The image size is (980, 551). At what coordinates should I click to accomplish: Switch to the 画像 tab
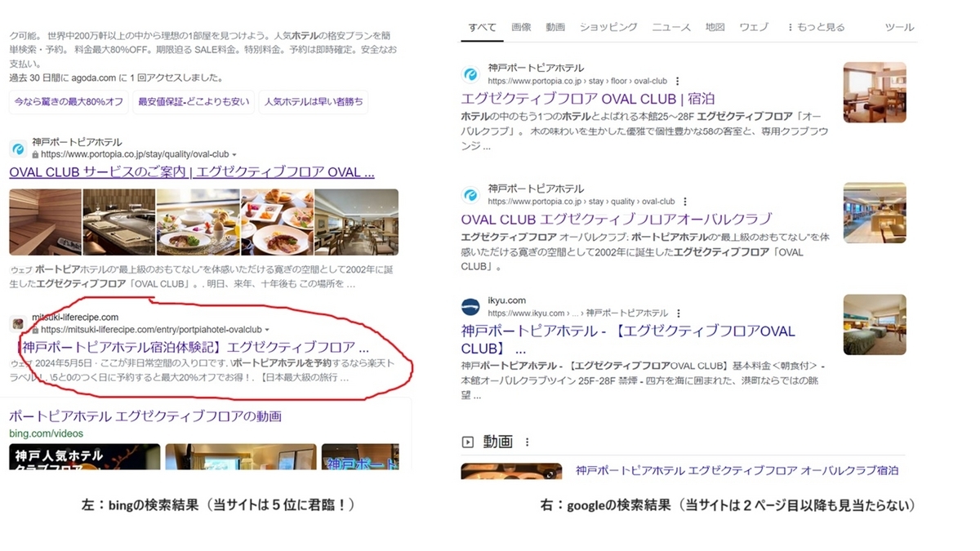pos(521,27)
